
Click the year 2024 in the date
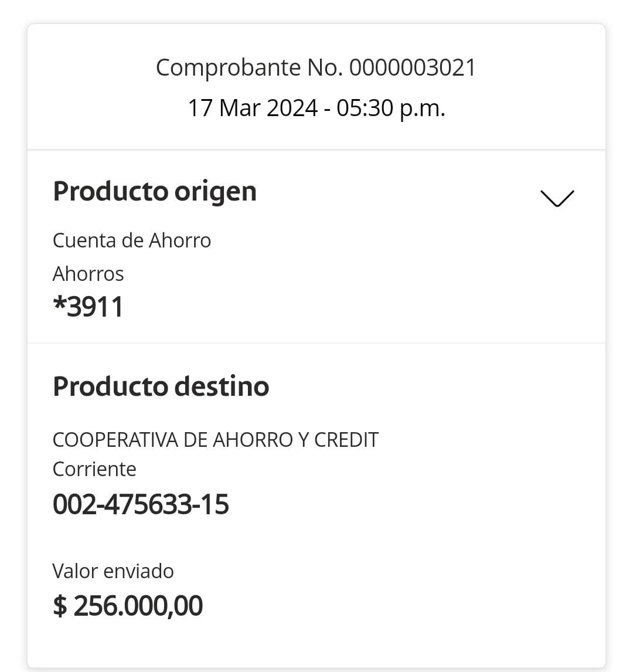[292, 108]
